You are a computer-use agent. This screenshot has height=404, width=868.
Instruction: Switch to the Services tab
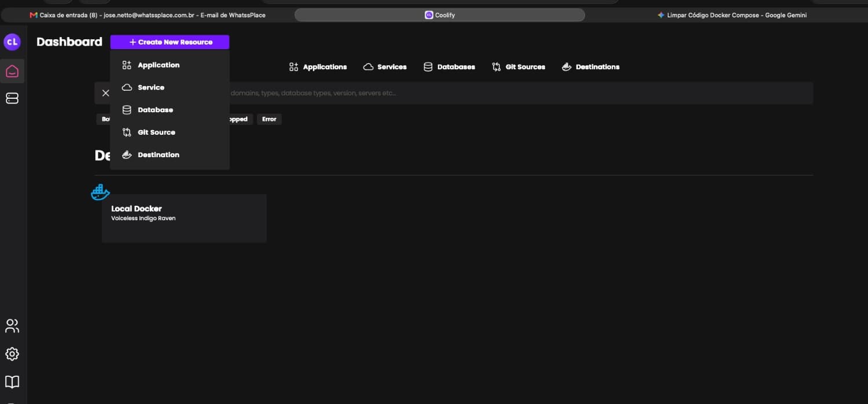coord(385,67)
